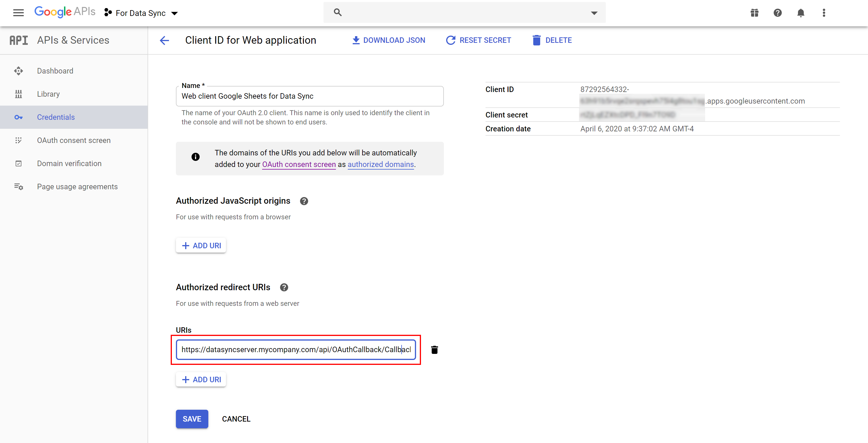Click the Domain verification checkbox icon
The image size is (868, 443).
coord(19,163)
